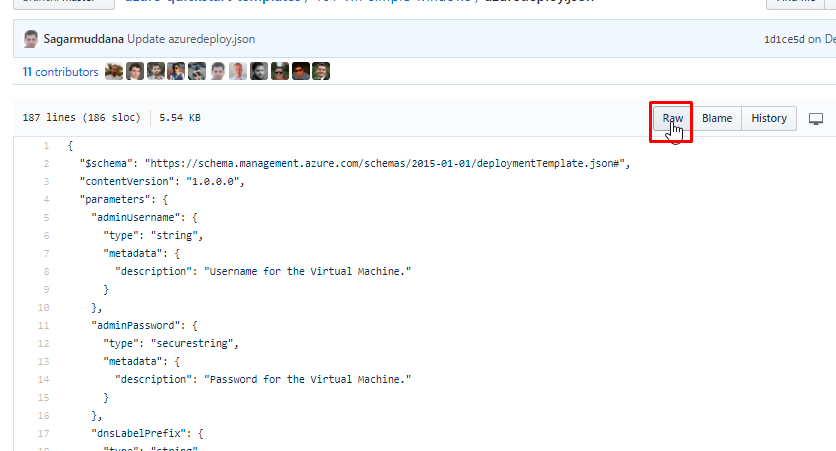Image resolution: width=836 pixels, height=451 pixels.
Task: Select the black-and-white bearded contributor avatar
Action: click(259, 71)
